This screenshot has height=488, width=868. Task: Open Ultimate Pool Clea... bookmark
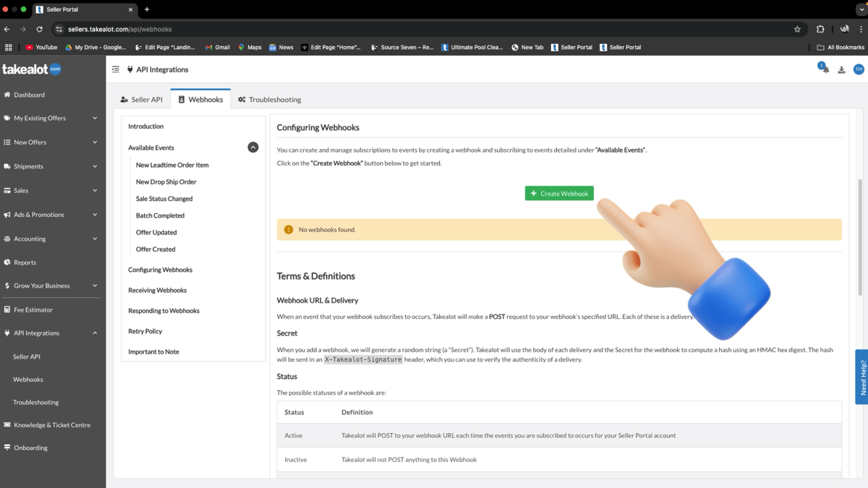tap(472, 47)
